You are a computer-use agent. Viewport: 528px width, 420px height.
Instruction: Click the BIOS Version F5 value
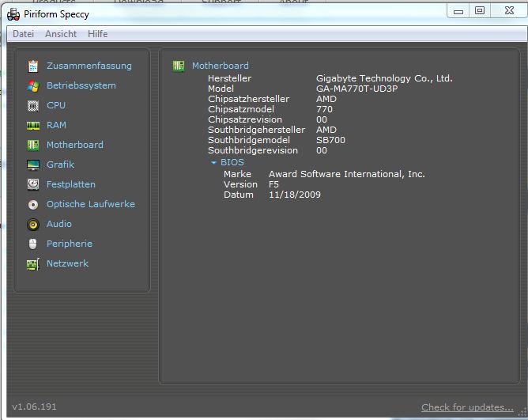click(273, 184)
